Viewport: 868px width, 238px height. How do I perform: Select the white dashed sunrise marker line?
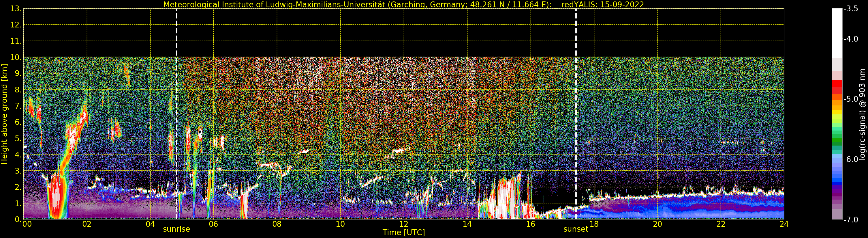tap(176, 114)
